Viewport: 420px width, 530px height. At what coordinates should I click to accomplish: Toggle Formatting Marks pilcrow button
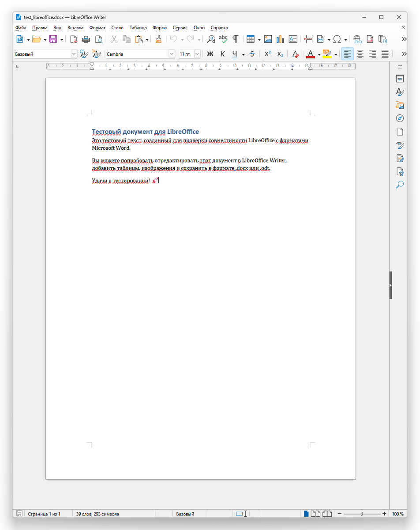236,39
